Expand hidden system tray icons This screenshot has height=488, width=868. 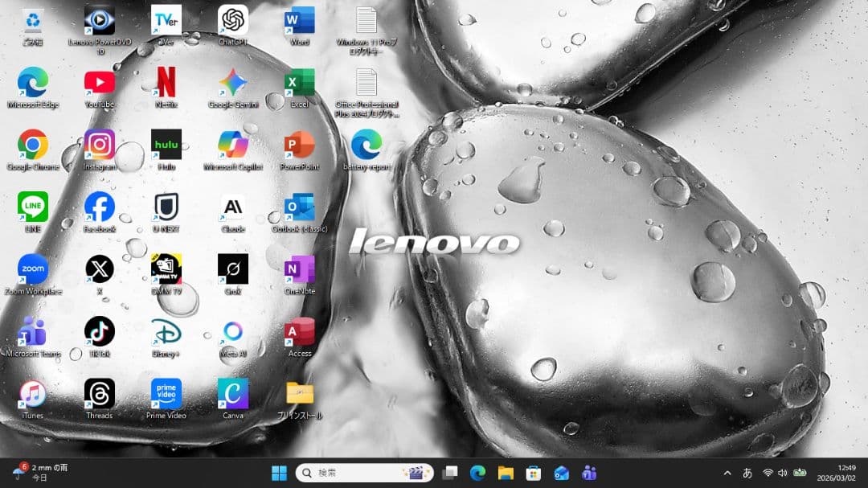click(x=726, y=473)
